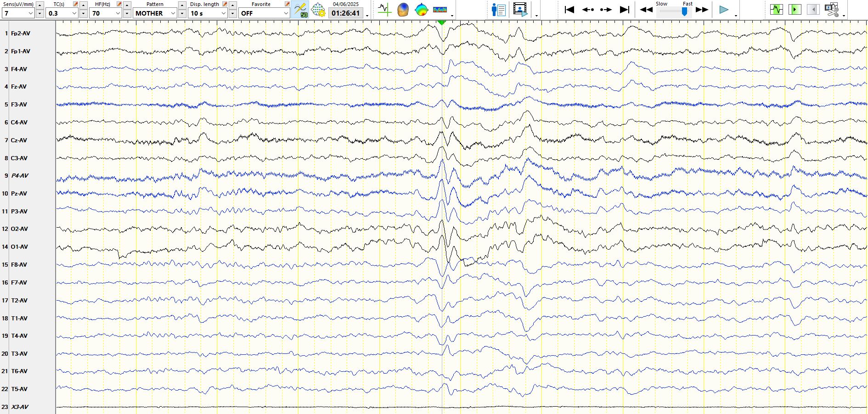Image resolution: width=868 pixels, height=414 pixels.
Task: Select the Fp2-AV channel label
Action: 21,34
